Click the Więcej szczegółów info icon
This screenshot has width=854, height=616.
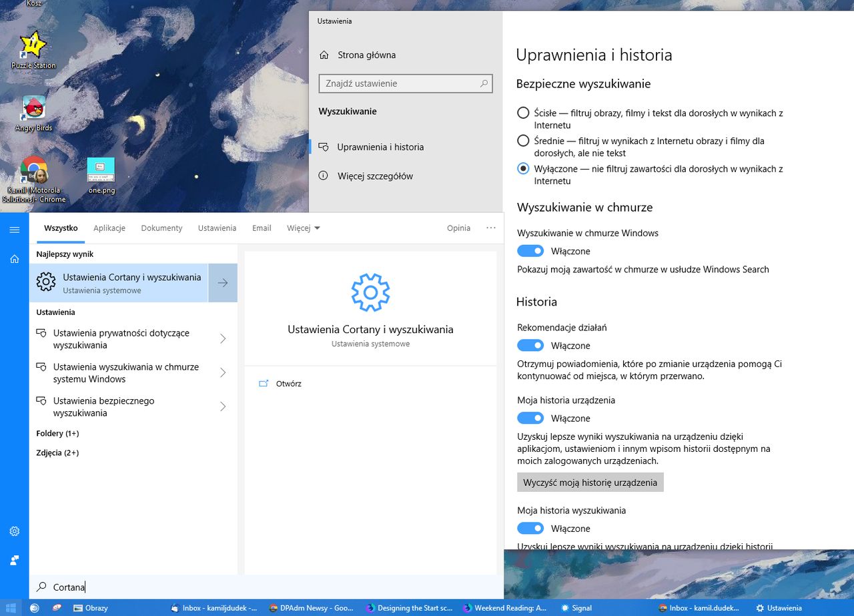[324, 176]
